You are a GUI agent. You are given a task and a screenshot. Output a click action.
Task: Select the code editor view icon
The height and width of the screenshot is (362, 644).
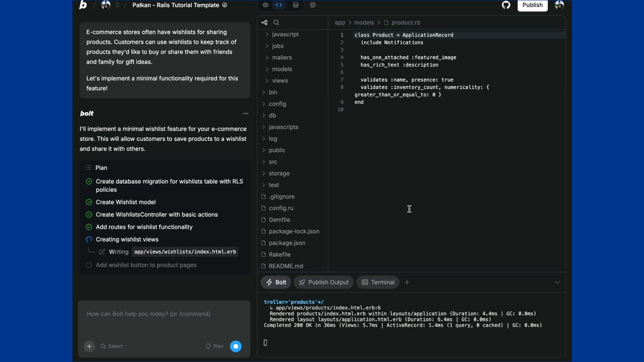click(279, 5)
